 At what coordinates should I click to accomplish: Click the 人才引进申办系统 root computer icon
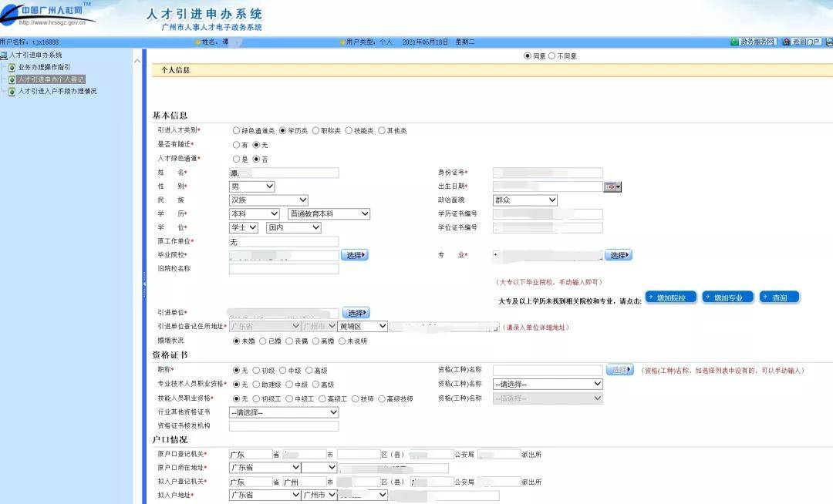coord(4,55)
